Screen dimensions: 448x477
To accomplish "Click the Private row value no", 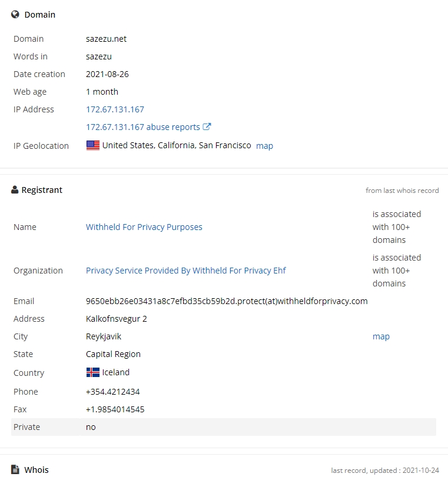I will 91,427.
